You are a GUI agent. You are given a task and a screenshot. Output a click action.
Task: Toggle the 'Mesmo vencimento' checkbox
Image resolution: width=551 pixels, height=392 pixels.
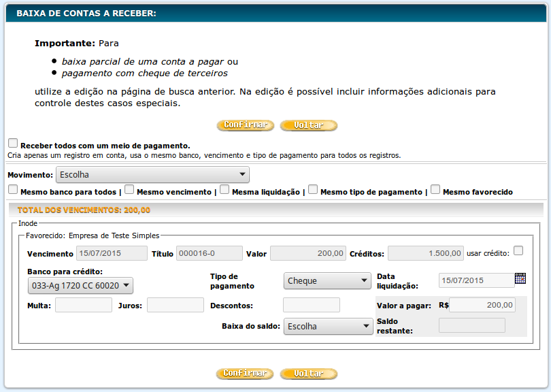[129, 190]
